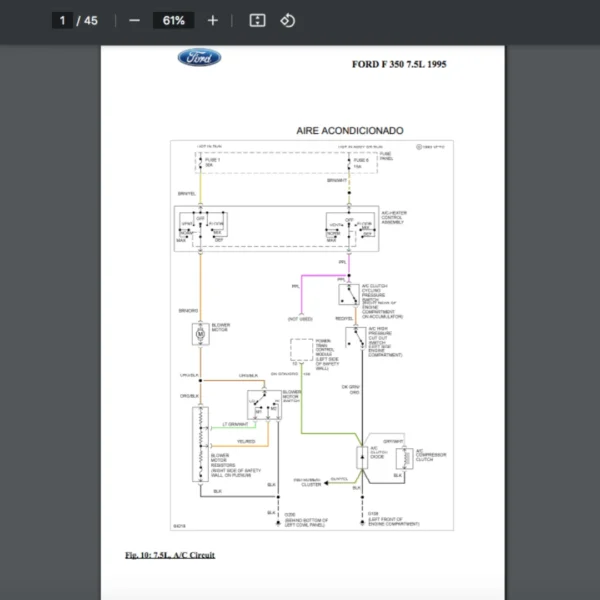The image size is (600, 600).
Task: Click the A/C clutch cycling pressure switch
Action: (349, 296)
